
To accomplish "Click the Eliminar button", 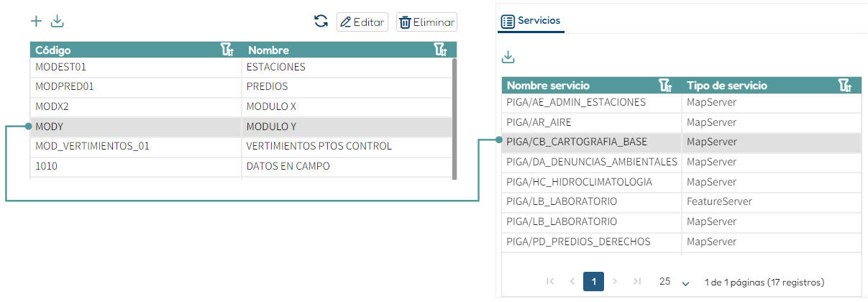I will [426, 22].
